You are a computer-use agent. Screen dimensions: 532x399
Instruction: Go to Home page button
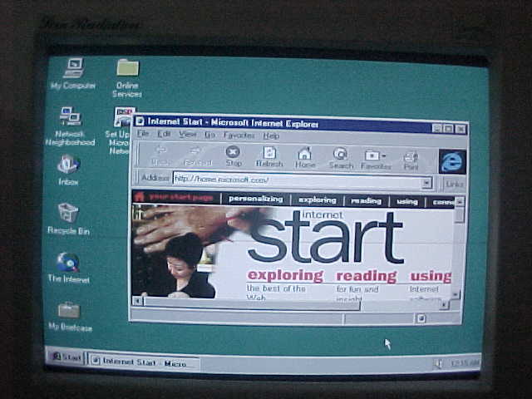pyautogui.click(x=305, y=158)
